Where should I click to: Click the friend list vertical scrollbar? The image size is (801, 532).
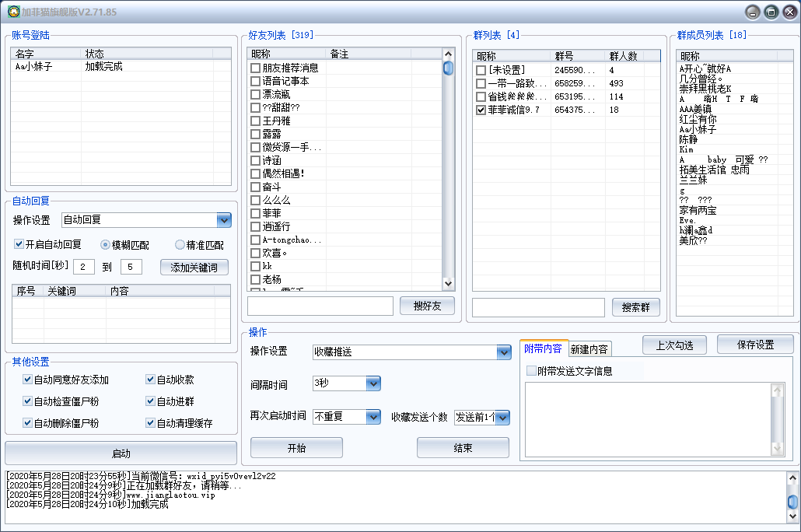(448, 171)
